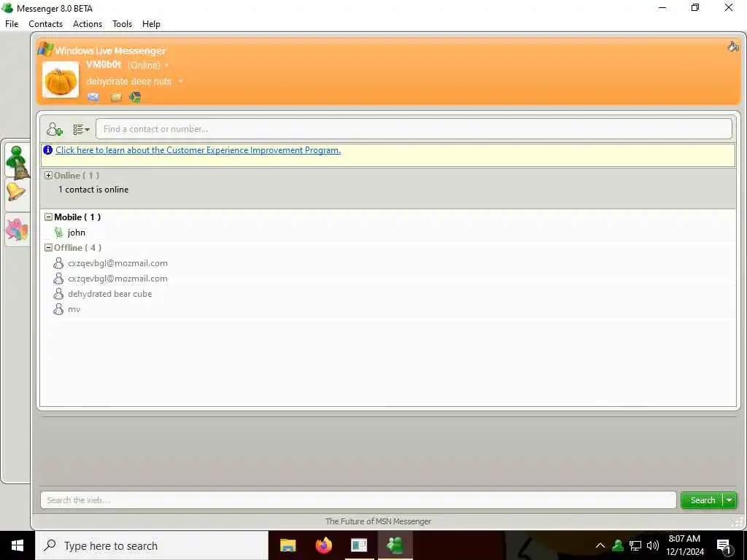The height and width of the screenshot is (560, 747).
Task: Click the Search the web field
Action: coord(358,500)
